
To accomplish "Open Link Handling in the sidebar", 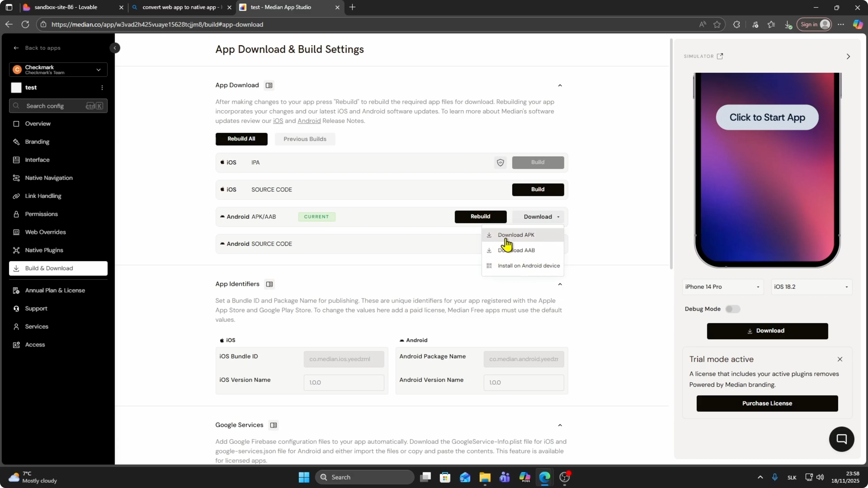I will point(58,196).
